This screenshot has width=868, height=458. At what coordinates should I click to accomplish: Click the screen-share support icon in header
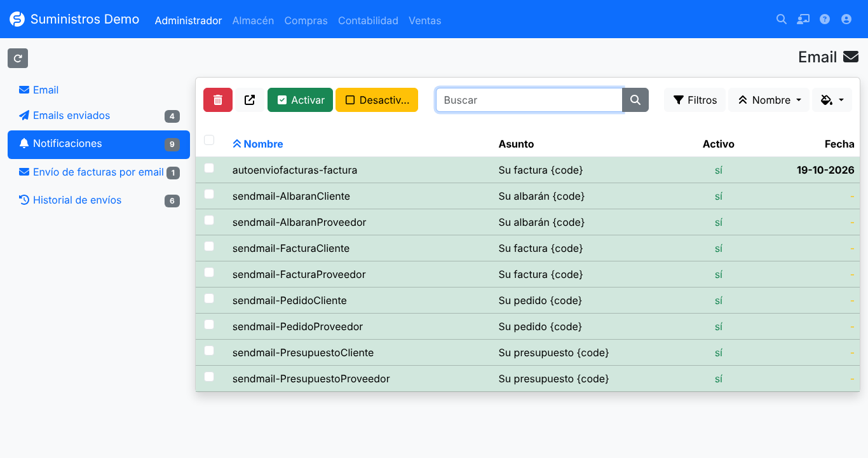pyautogui.click(x=803, y=19)
